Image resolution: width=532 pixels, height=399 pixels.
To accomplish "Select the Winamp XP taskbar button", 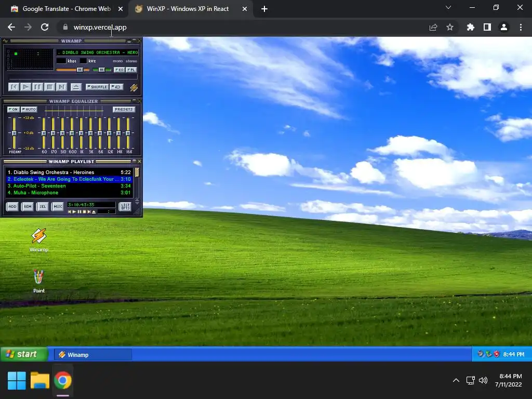I will tap(93, 354).
